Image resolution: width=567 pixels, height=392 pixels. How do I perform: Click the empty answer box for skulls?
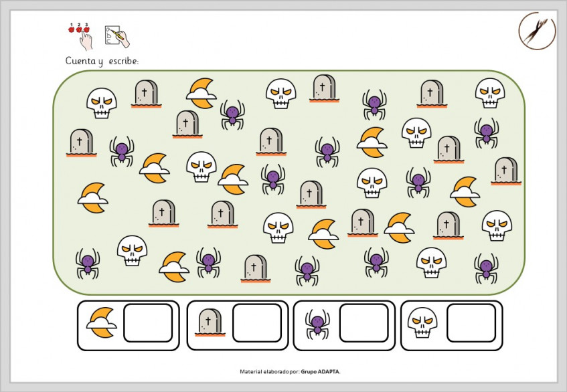pyautogui.click(x=471, y=323)
